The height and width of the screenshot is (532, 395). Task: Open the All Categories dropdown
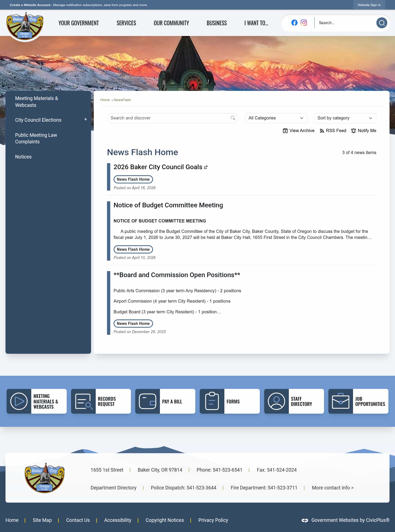click(276, 118)
